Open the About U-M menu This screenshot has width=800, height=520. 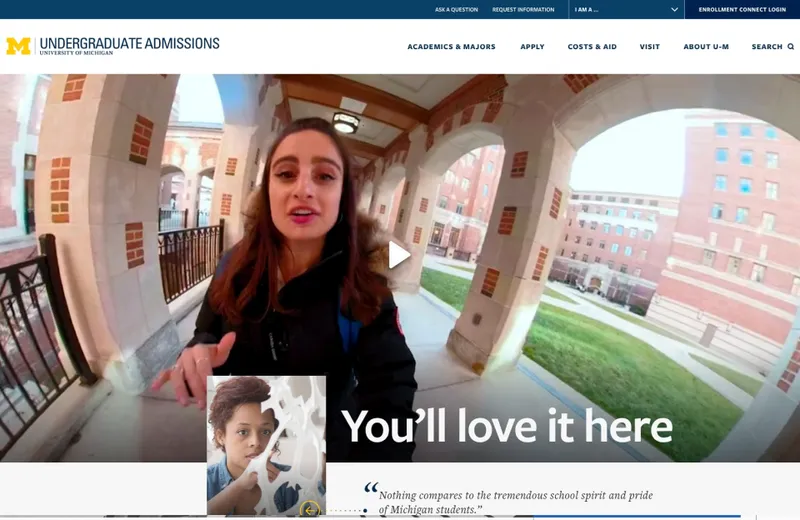pyautogui.click(x=706, y=47)
